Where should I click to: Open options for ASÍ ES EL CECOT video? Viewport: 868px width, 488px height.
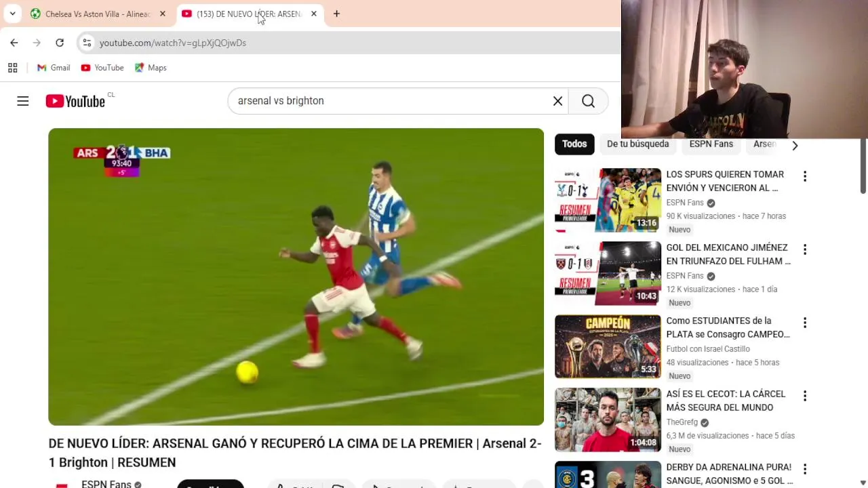click(x=804, y=396)
